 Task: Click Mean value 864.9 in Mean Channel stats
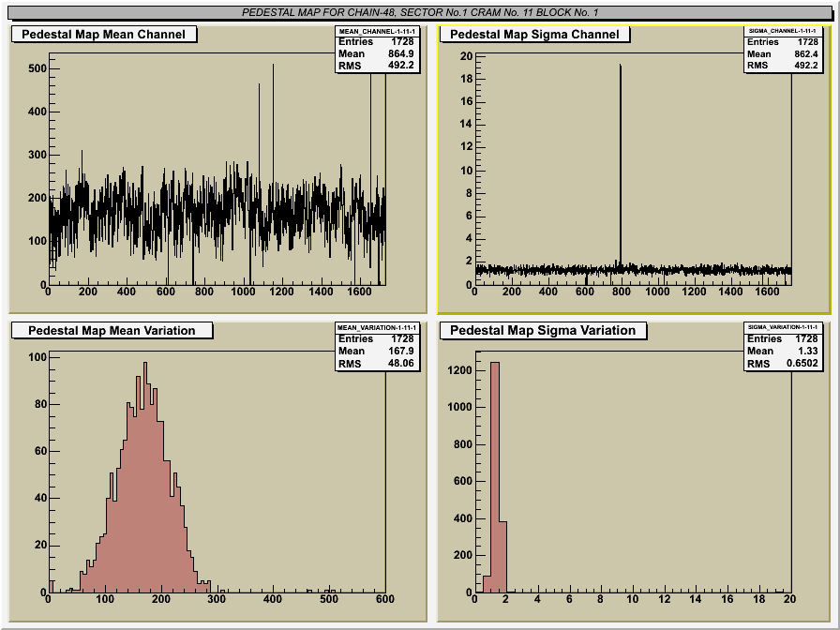pos(400,53)
